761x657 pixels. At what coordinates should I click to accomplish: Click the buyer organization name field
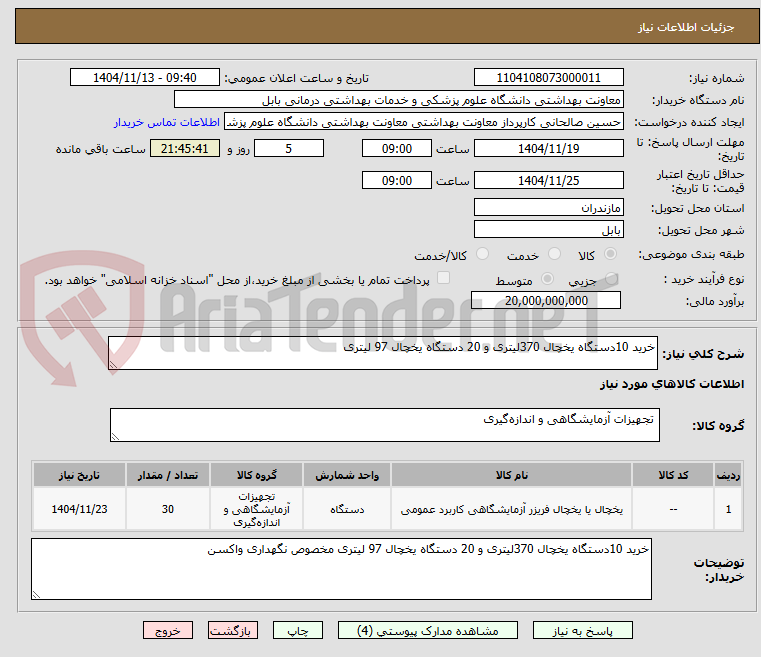398,99
